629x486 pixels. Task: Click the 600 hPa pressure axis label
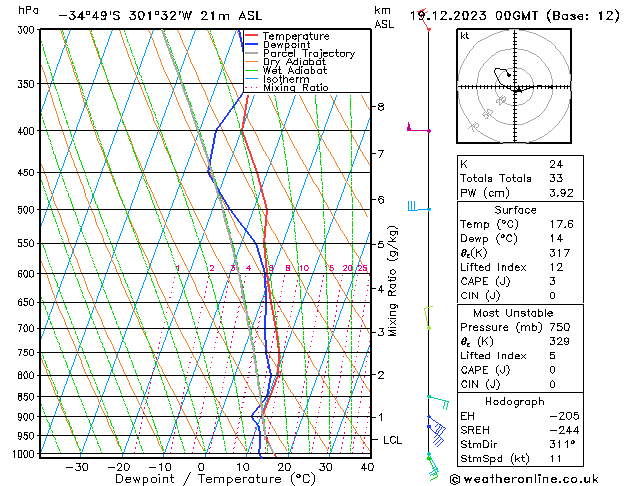(x=28, y=274)
